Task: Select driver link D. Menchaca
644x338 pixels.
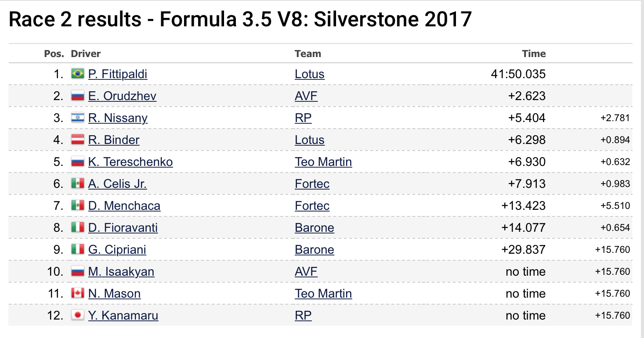Action: point(124,206)
